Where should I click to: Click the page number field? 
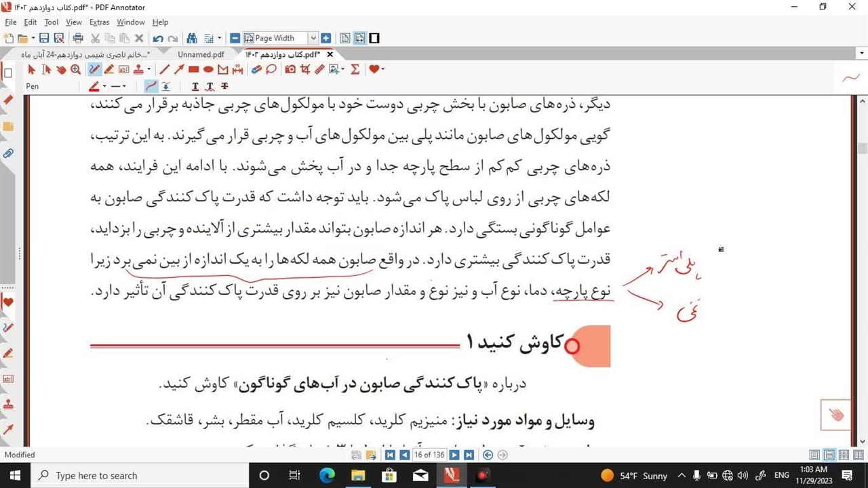(x=429, y=455)
